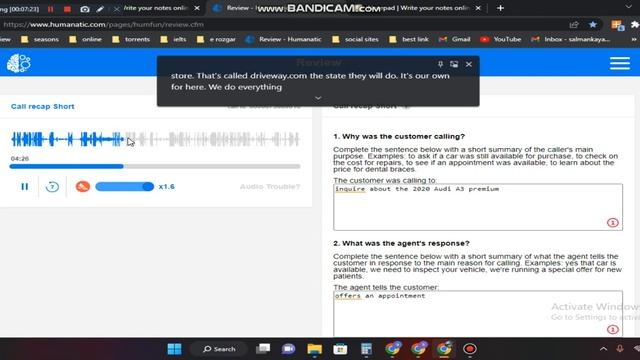This screenshot has width=640, height=360.
Task: Open the Gmail bookmark
Action: click(454, 39)
